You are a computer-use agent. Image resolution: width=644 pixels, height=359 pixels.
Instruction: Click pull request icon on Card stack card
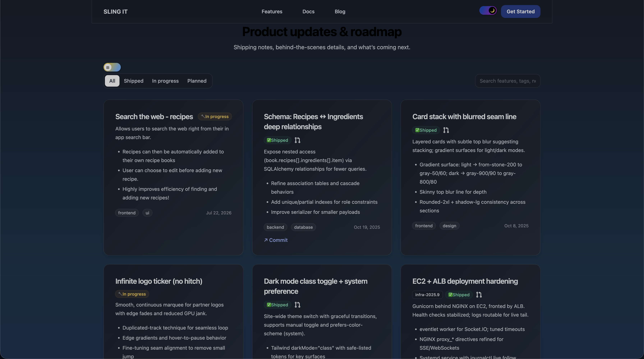pyautogui.click(x=446, y=130)
